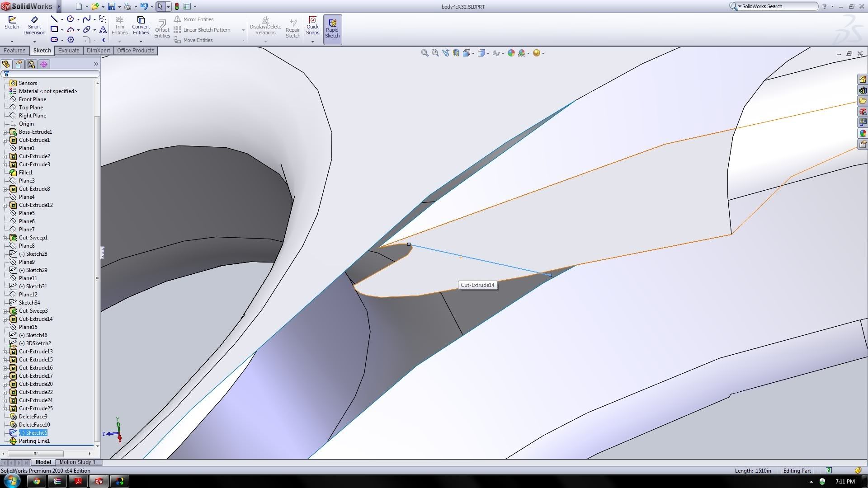Open the Motion Study 1 tab
The image size is (868, 488).
(78, 462)
